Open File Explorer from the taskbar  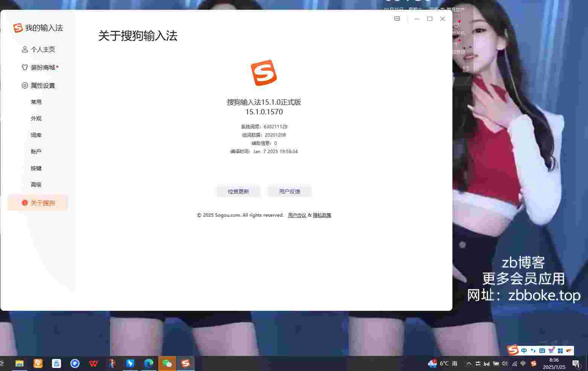coord(19,363)
